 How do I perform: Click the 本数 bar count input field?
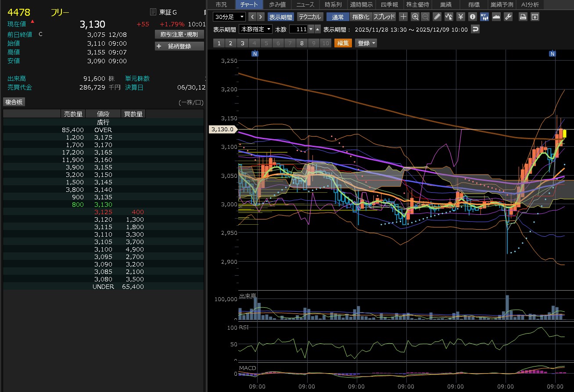point(298,29)
